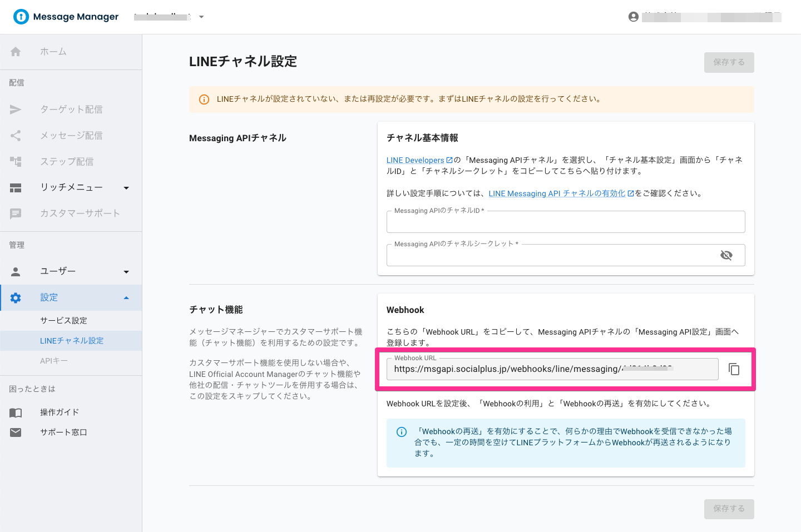Open サポート窓口 in sidebar
The width and height of the screenshot is (801, 532).
pos(71,432)
